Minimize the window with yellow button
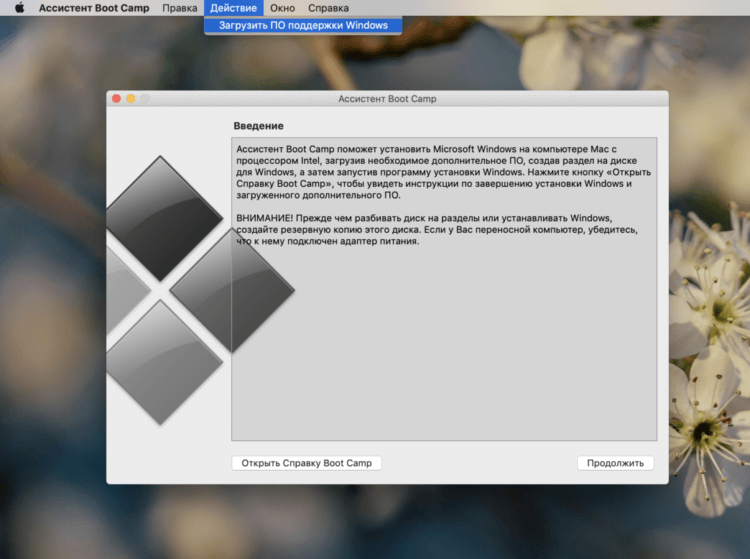750x559 pixels. (131, 99)
